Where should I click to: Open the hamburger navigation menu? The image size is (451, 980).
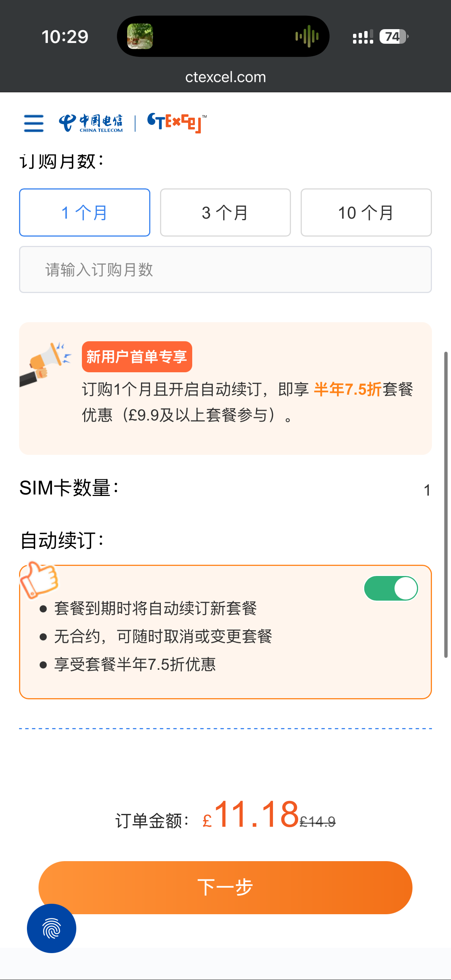(x=34, y=123)
